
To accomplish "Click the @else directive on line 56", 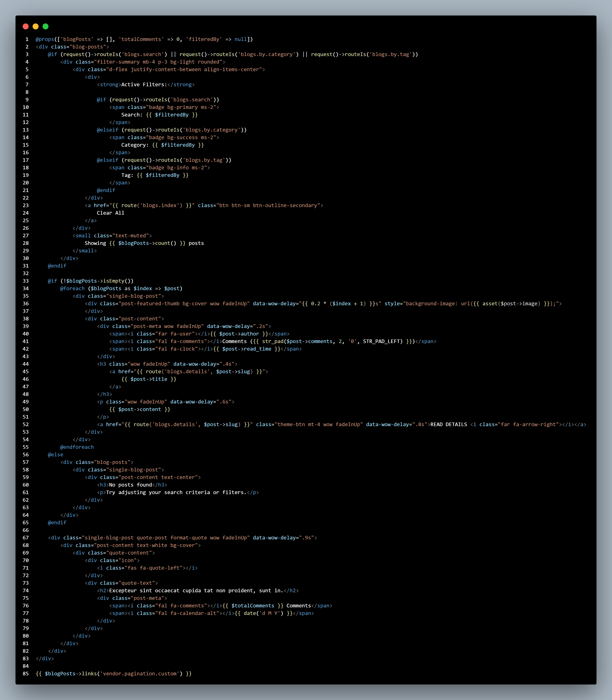I will tap(55, 454).
